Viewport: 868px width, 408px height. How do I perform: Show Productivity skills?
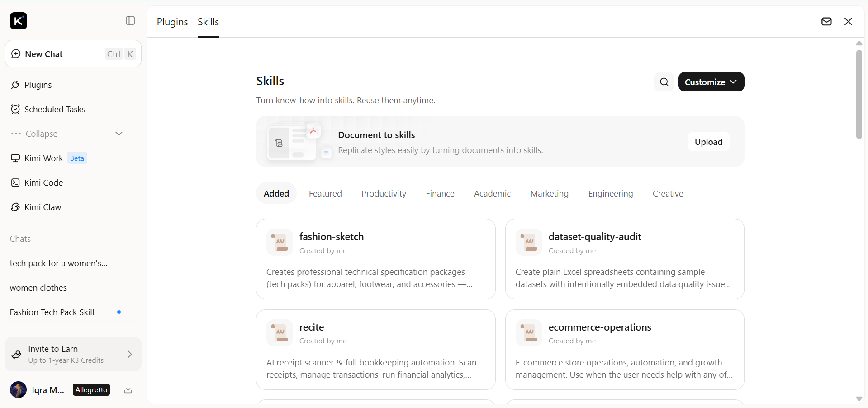tap(384, 193)
